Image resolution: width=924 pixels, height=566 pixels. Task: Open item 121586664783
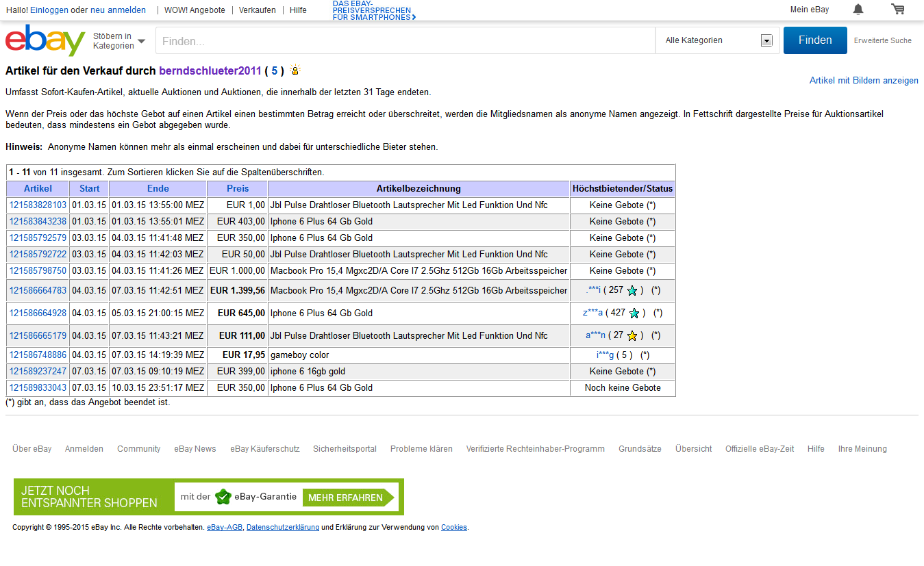coord(38,290)
